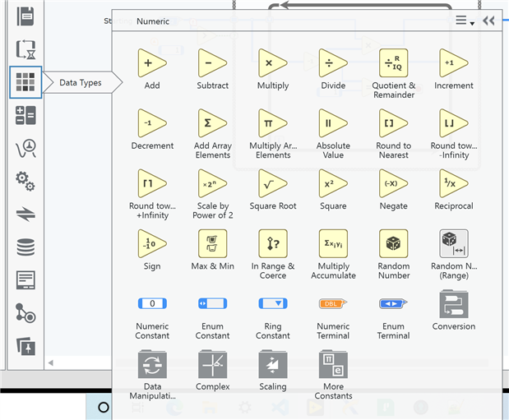Image resolution: width=509 pixels, height=420 pixels.
Task: Click the Data Types palette category
Action: pos(25,82)
